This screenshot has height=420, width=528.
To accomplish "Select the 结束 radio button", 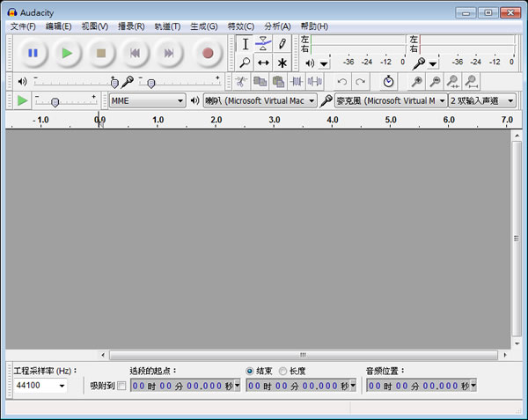I will tap(250, 372).
